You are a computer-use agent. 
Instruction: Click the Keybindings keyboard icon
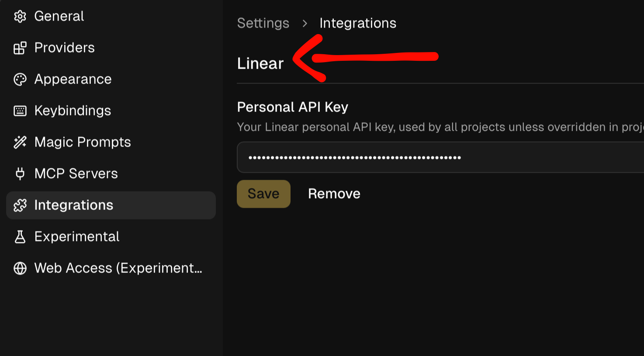(x=20, y=111)
